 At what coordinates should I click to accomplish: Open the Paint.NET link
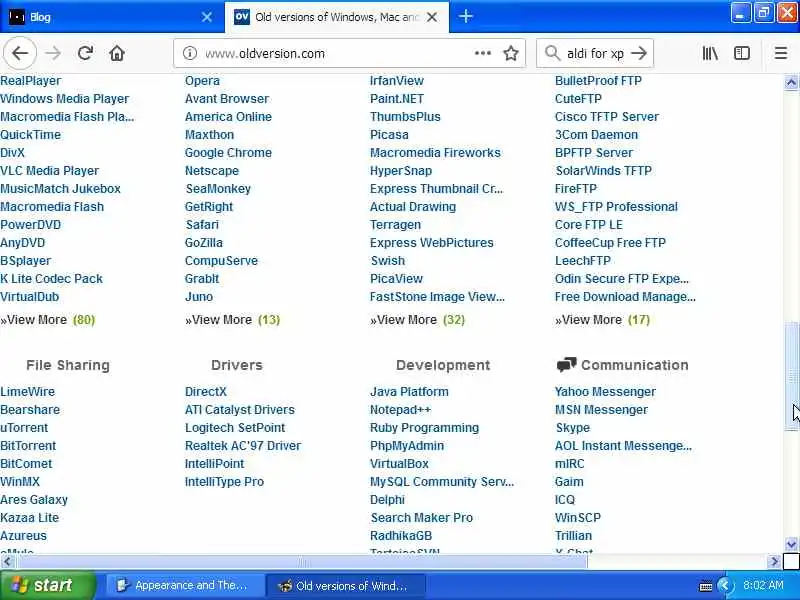click(x=397, y=98)
